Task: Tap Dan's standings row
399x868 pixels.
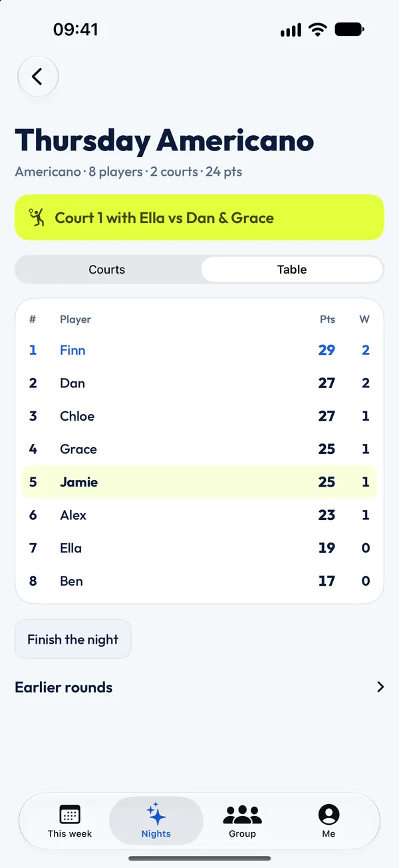Action: (x=199, y=383)
